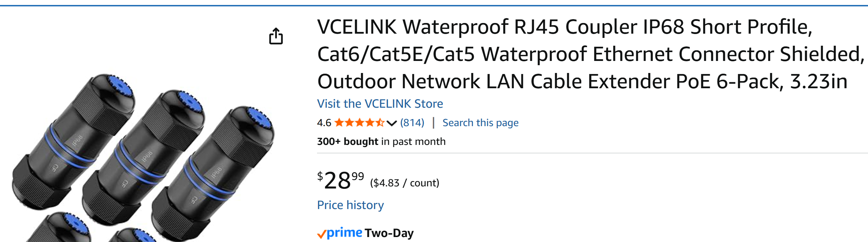Click the blue prime logo text
The width and height of the screenshot is (868, 242).
tap(344, 233)
